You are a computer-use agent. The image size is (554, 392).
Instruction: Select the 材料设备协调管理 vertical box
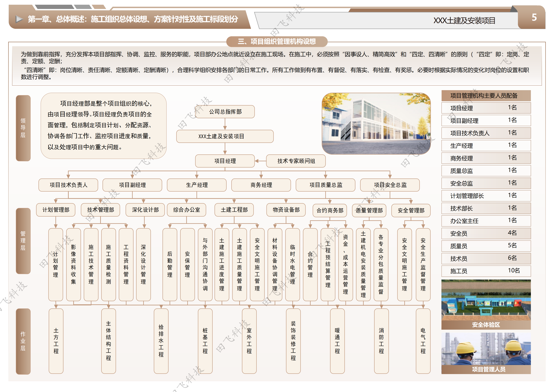[x=275, y=265]
